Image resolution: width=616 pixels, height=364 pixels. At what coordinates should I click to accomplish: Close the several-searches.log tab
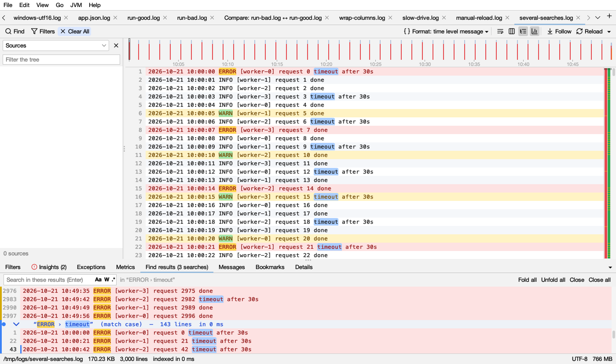point(578,18)
